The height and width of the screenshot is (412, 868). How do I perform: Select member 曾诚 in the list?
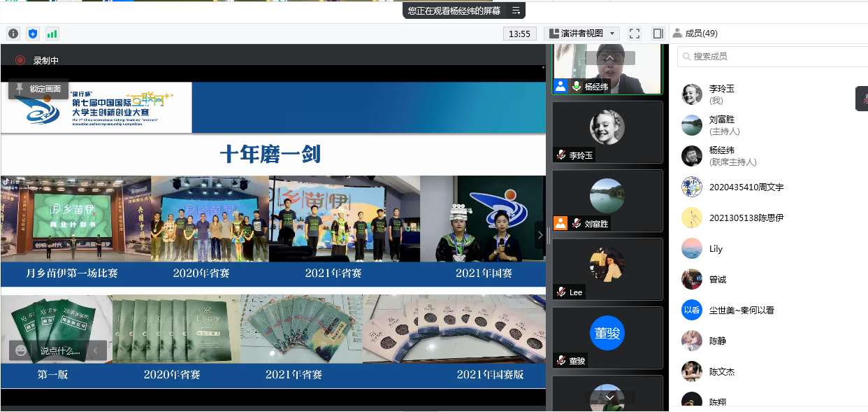tap(769, 279)
